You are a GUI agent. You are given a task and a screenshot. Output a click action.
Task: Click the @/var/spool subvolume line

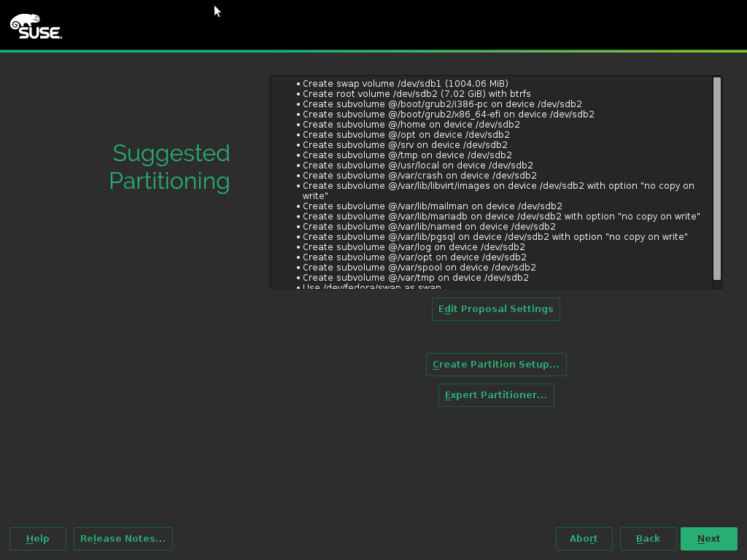(419, 268)
